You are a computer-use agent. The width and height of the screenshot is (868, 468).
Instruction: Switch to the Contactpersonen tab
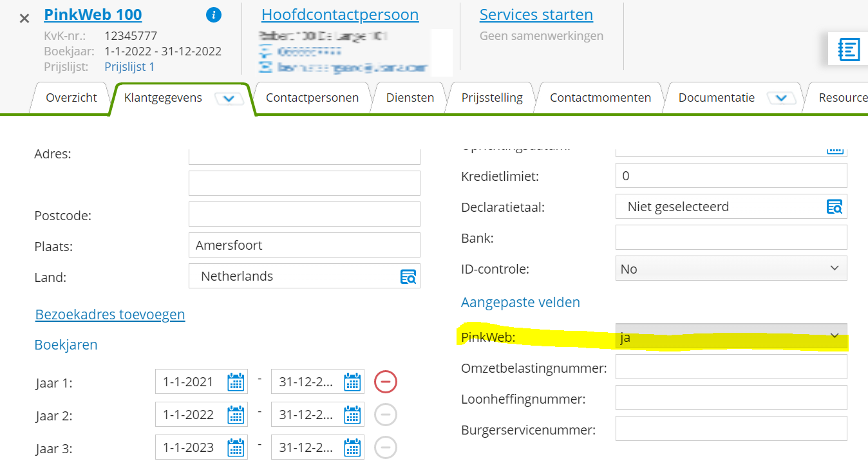tap(312, 98)
